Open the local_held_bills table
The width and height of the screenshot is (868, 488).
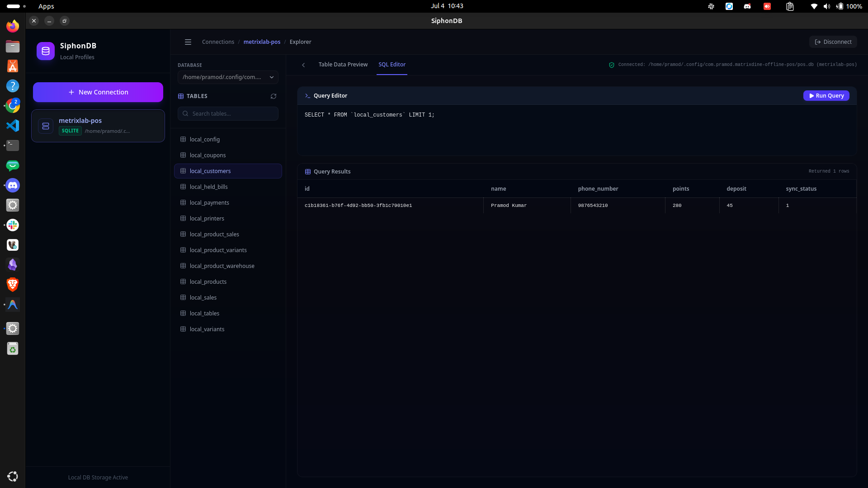(228, 187)
